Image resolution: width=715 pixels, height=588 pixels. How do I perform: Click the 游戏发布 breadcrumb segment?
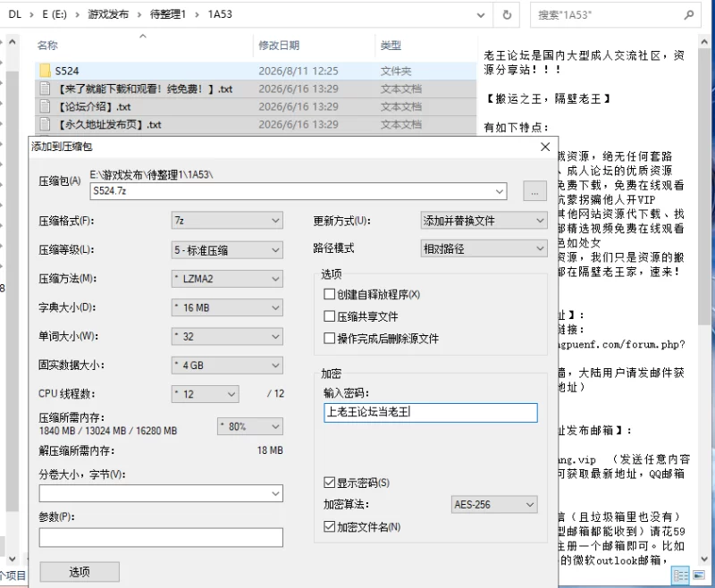108,14
